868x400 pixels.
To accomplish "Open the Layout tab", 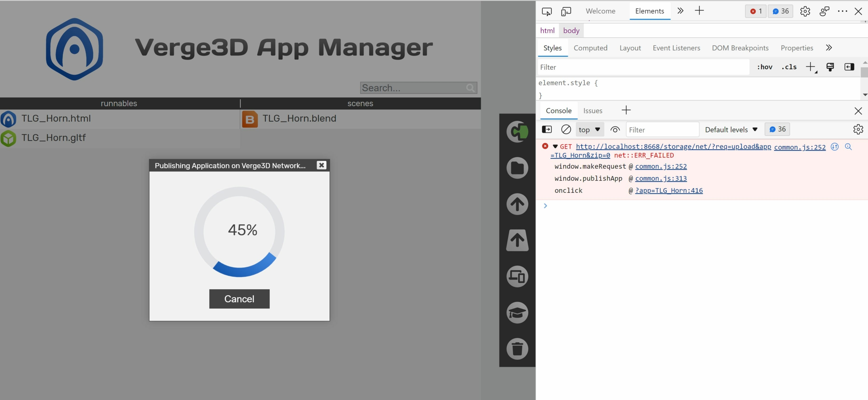I will coord(630,48).
